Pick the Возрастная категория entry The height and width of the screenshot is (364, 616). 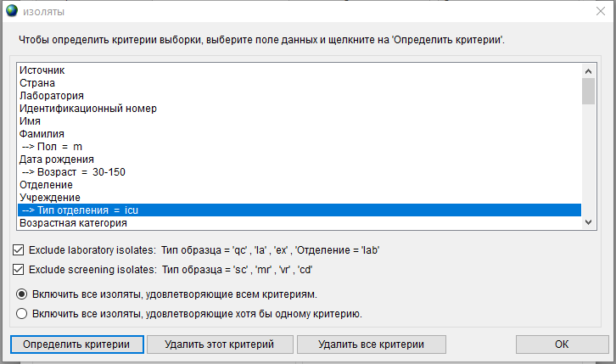300,223
